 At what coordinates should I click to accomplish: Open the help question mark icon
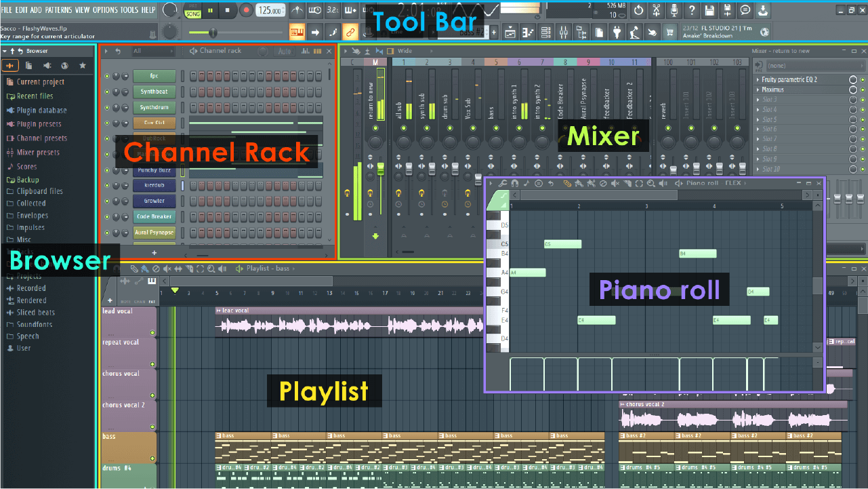(x=692, y=10)
